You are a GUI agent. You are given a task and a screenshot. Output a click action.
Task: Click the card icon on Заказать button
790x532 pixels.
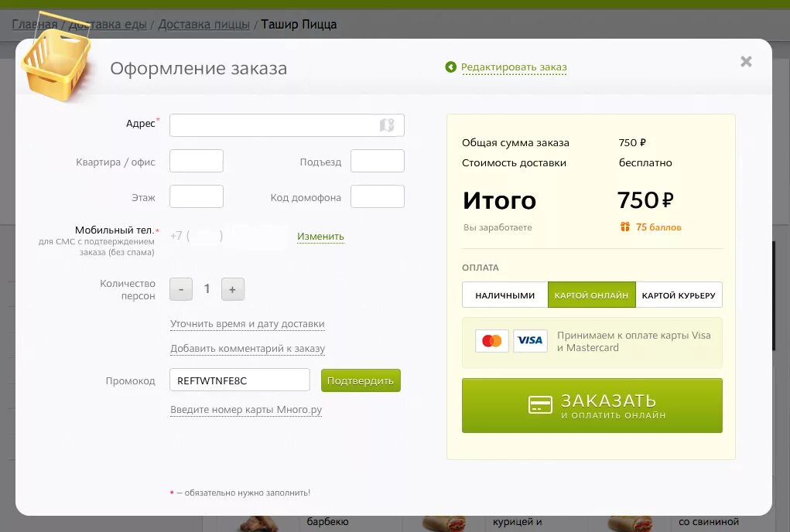tap(540, 404)
